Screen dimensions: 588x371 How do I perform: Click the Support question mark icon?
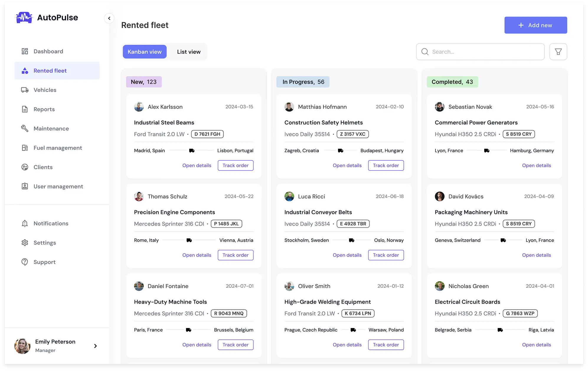25,262
